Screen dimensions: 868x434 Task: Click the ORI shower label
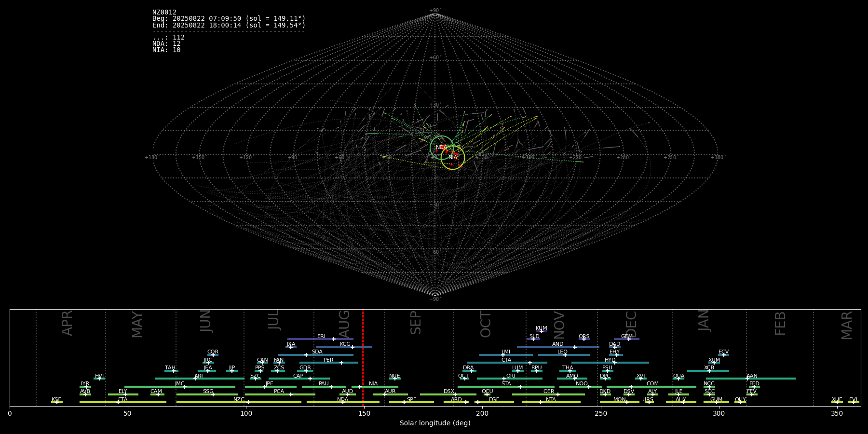pos(511,376)
